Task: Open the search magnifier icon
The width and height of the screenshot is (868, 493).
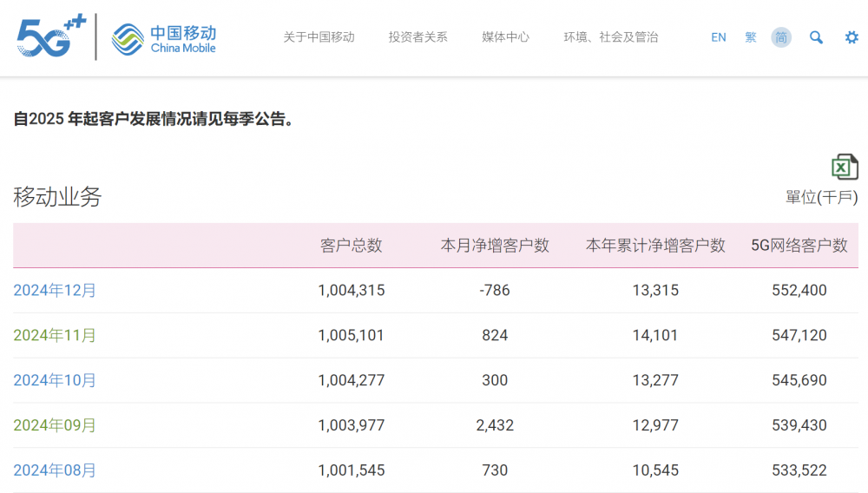Action: coord(816,37)
